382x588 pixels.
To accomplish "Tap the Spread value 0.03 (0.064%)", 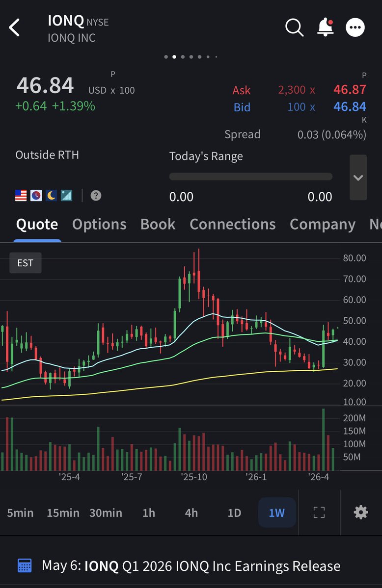I will pos(331,135).
